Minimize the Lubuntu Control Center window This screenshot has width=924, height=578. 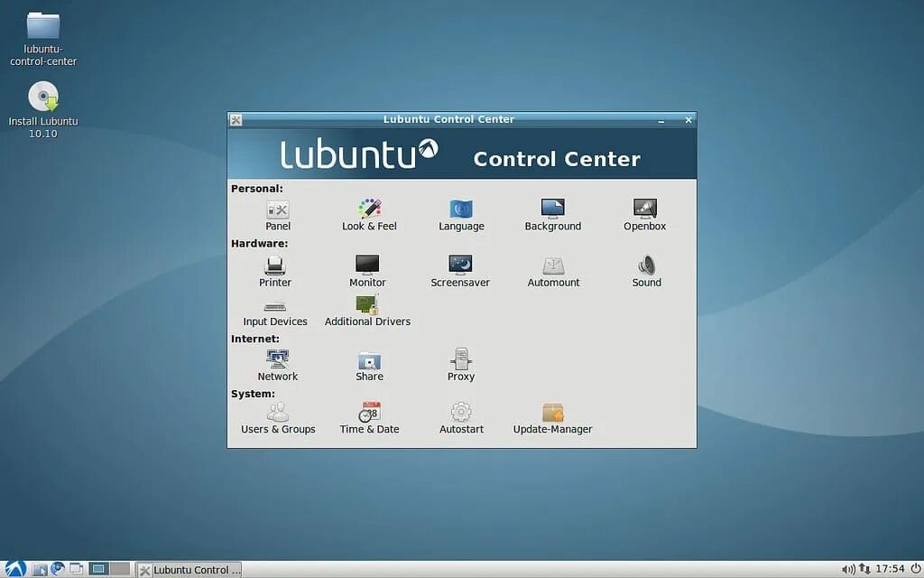click(661, 120)
